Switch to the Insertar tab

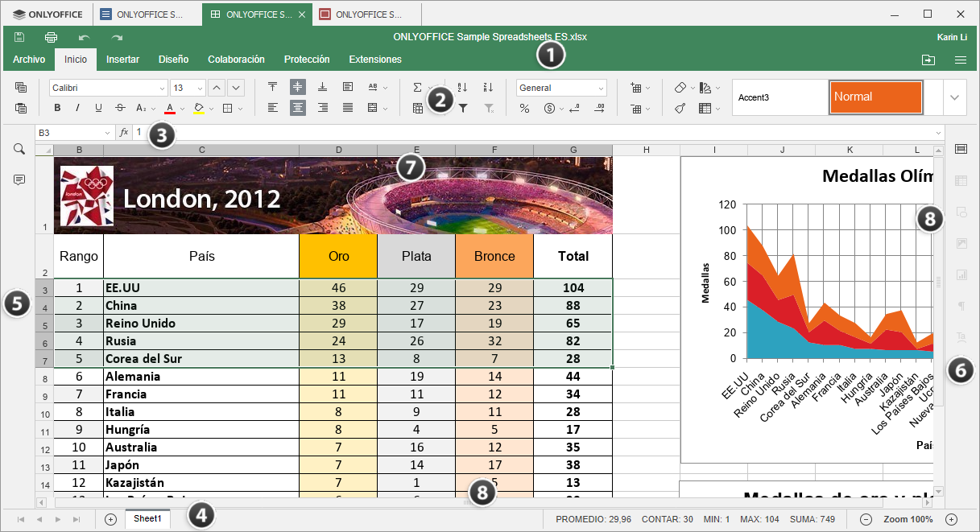(x=122, y=60)
